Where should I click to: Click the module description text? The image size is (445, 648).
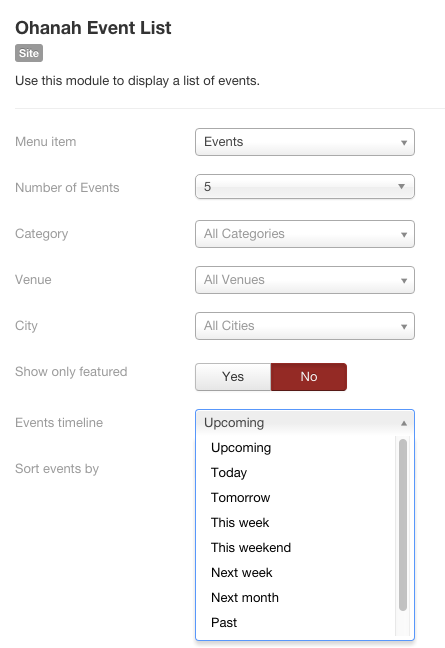point(137,81)
